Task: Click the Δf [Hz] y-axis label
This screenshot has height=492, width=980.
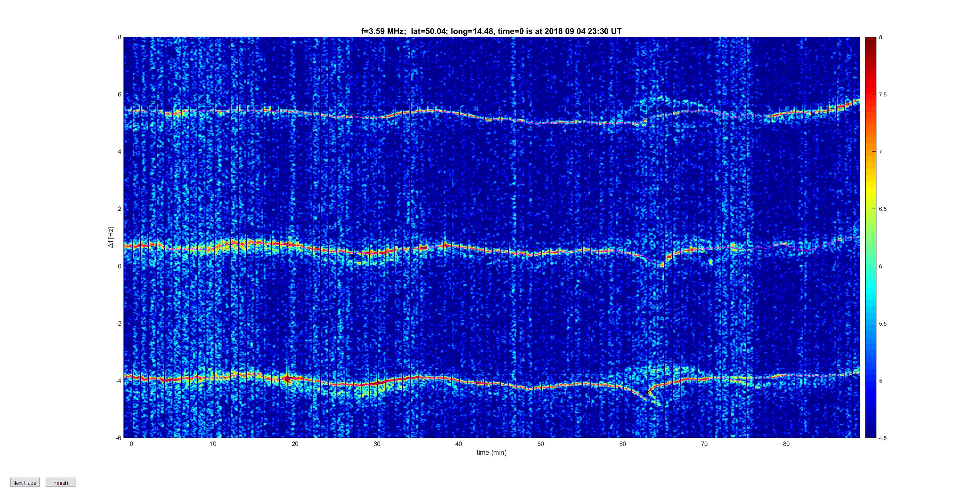Action: point(111,238)
